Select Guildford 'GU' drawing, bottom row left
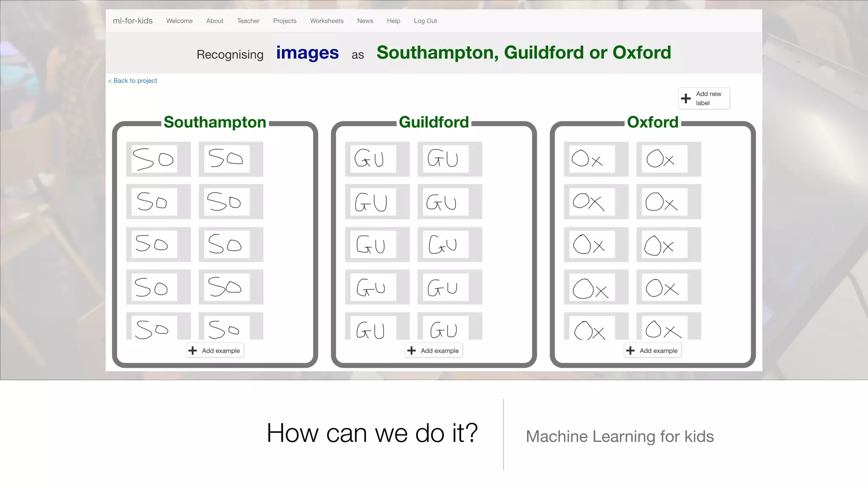The width and height of the screenshot is (868, 488). [x=377, y=326]
